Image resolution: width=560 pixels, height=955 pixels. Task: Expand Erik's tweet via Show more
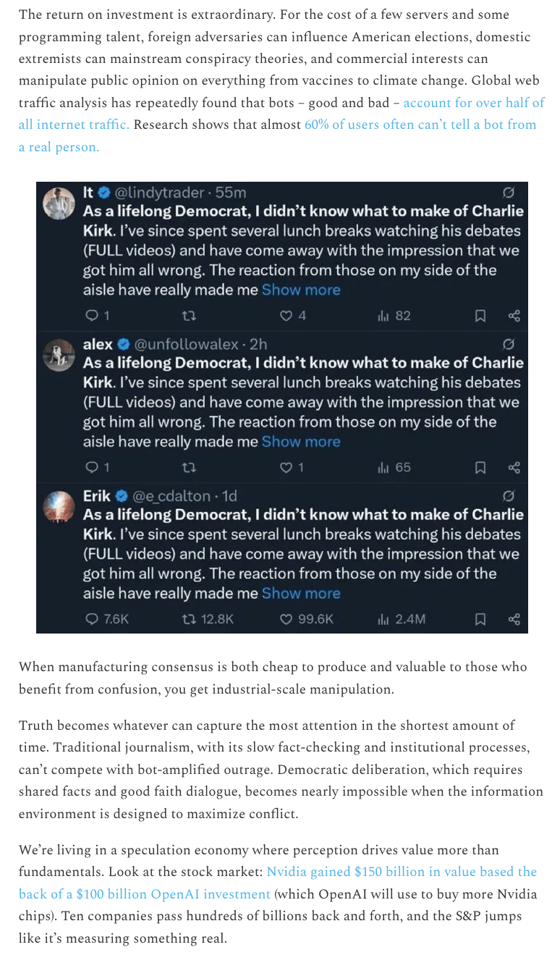(301, 594)
